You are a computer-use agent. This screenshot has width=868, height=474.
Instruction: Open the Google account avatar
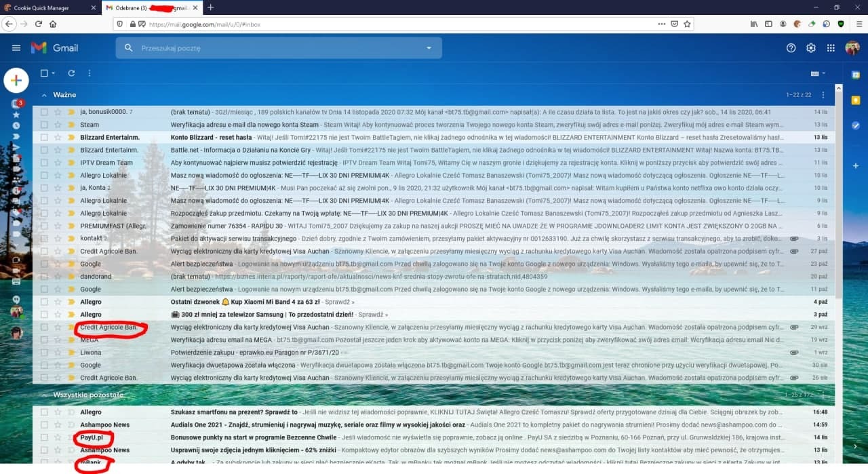pos(852,48)
